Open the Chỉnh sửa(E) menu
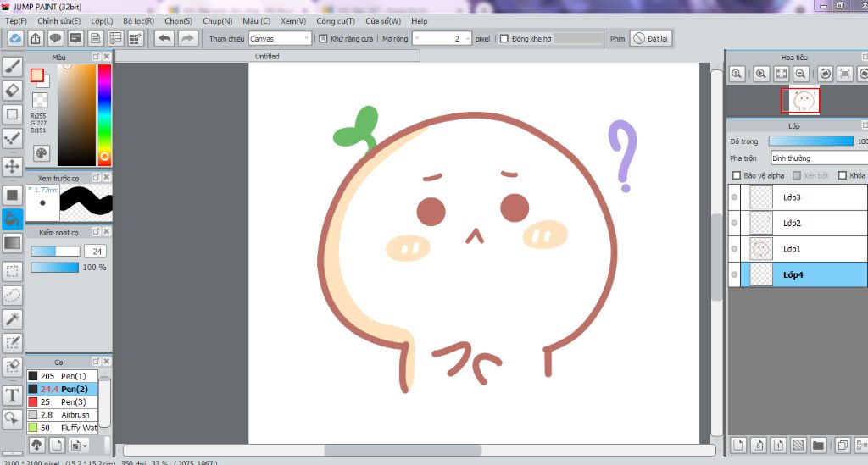 point(58,21)
